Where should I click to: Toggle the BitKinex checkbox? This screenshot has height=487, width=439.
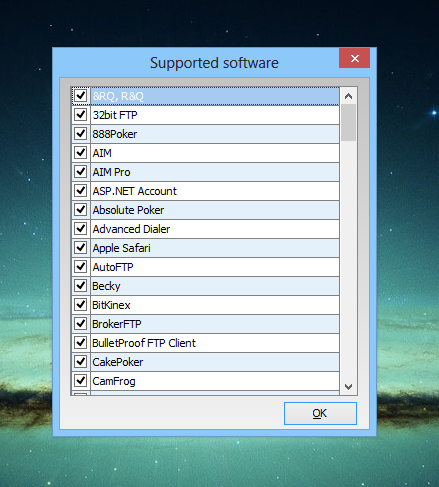(80, 305)
